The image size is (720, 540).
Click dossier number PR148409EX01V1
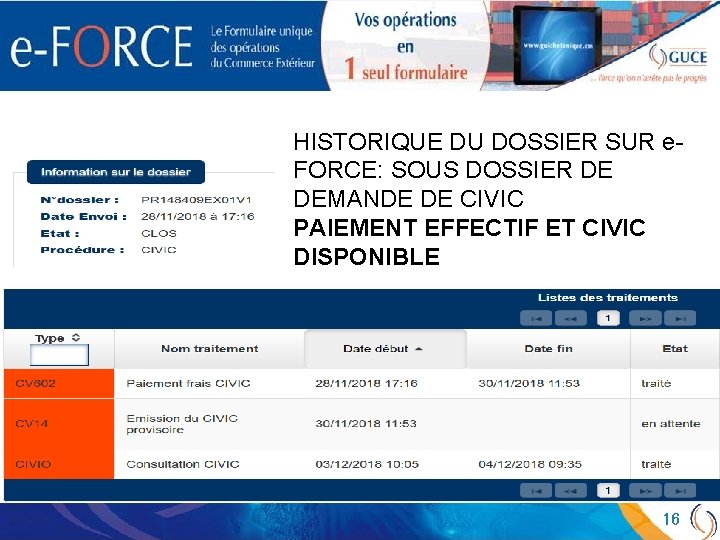tap(197, 200)
